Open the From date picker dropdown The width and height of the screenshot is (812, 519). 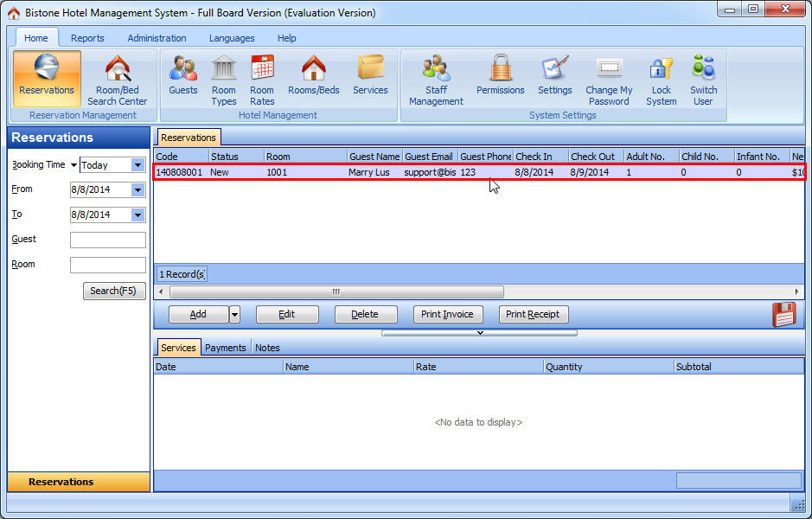(137, 189)
